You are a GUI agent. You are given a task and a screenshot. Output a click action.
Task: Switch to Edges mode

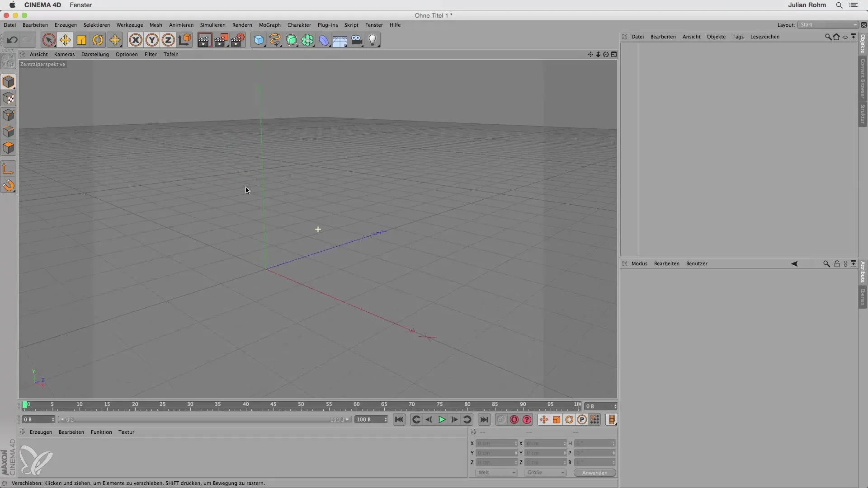click(9, 131)
